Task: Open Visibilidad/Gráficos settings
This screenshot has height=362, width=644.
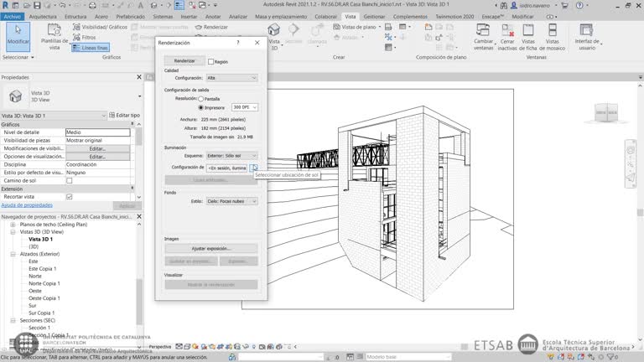Action: pyautogui.click(x=101, y=27)
